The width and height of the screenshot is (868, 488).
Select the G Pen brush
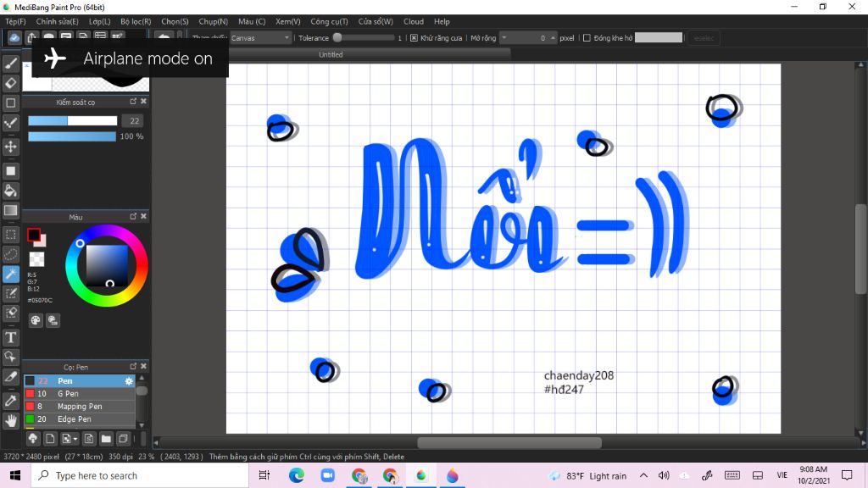(79, 393)
